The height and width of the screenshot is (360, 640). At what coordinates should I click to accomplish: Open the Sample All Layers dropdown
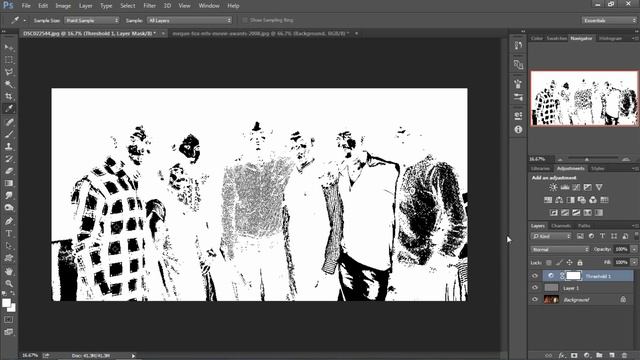tap(189, 20)
